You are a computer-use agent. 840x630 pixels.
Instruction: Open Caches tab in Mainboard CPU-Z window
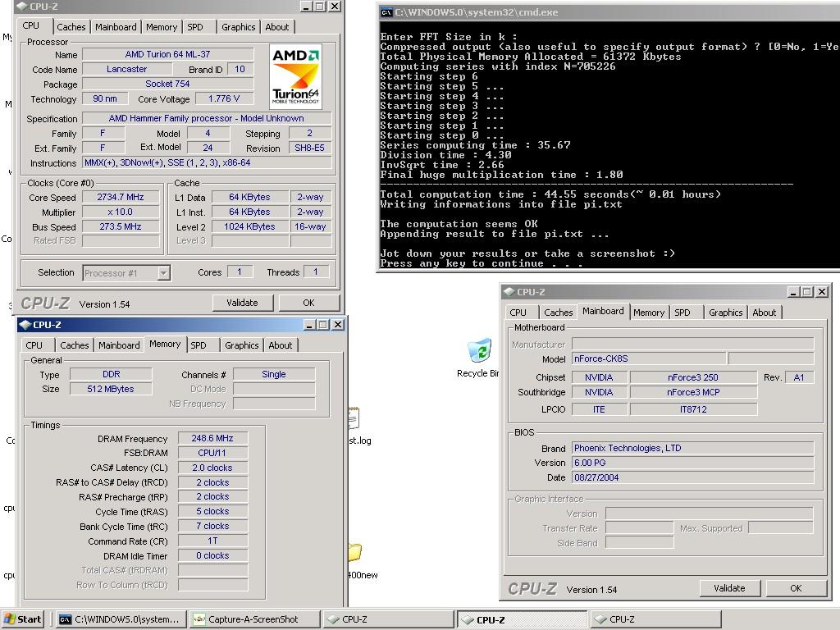coord(558,313)
